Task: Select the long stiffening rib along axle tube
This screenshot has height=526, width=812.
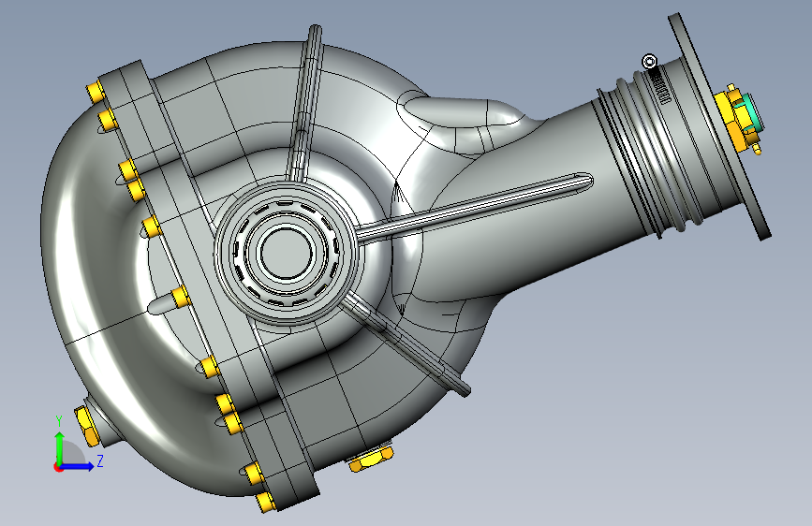Action: click(474, 207)
